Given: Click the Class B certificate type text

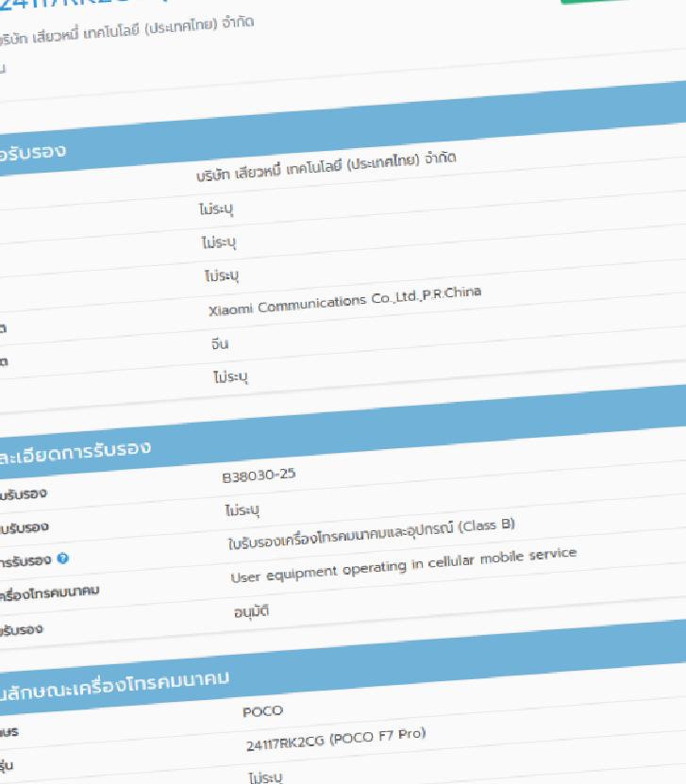Looking at the screenshot, I should pos(371,534).
